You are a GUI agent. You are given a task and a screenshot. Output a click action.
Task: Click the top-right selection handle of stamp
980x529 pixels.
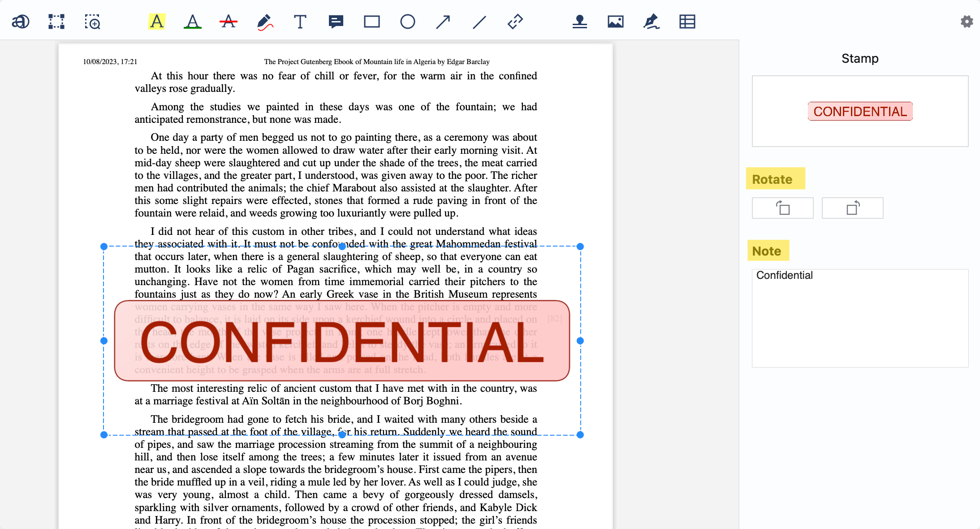pyautogui.click(x=580, y=247)
